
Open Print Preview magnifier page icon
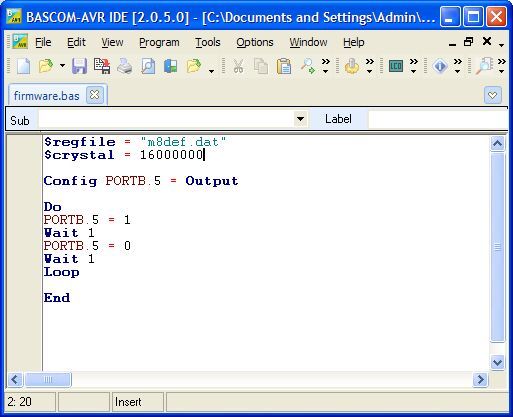click(148, 66)
